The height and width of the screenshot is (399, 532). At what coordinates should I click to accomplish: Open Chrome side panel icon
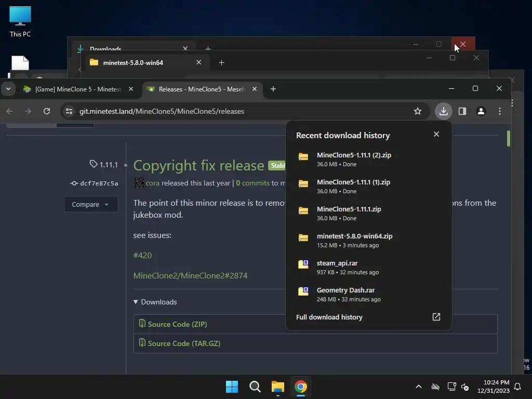[x=462, y=111]
